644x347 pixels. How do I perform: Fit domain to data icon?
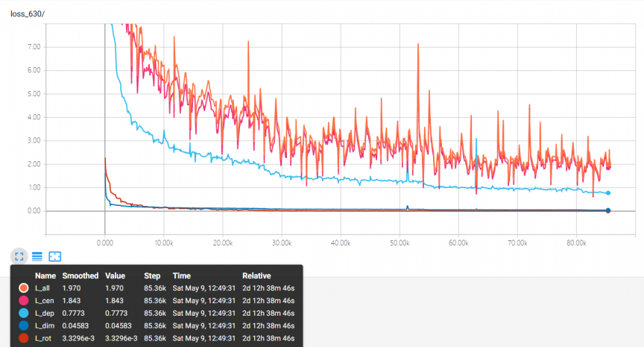point(54,257)
